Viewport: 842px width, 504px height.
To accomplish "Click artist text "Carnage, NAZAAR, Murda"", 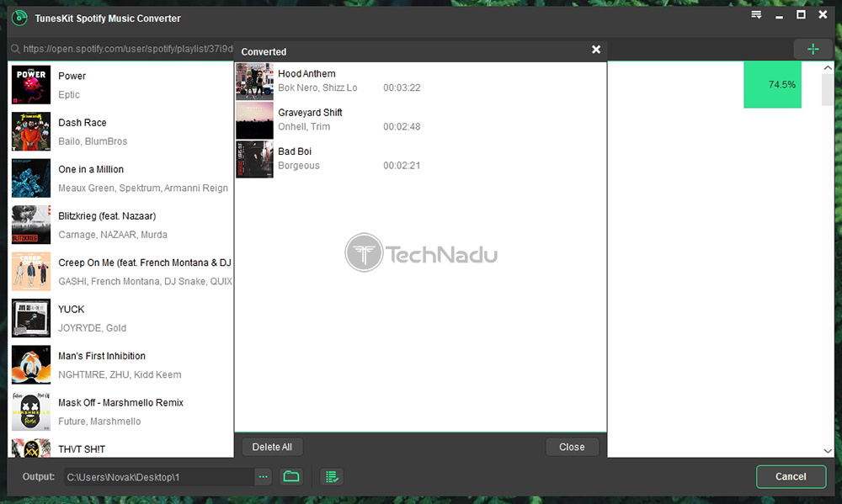I will (x=113, y=235).
